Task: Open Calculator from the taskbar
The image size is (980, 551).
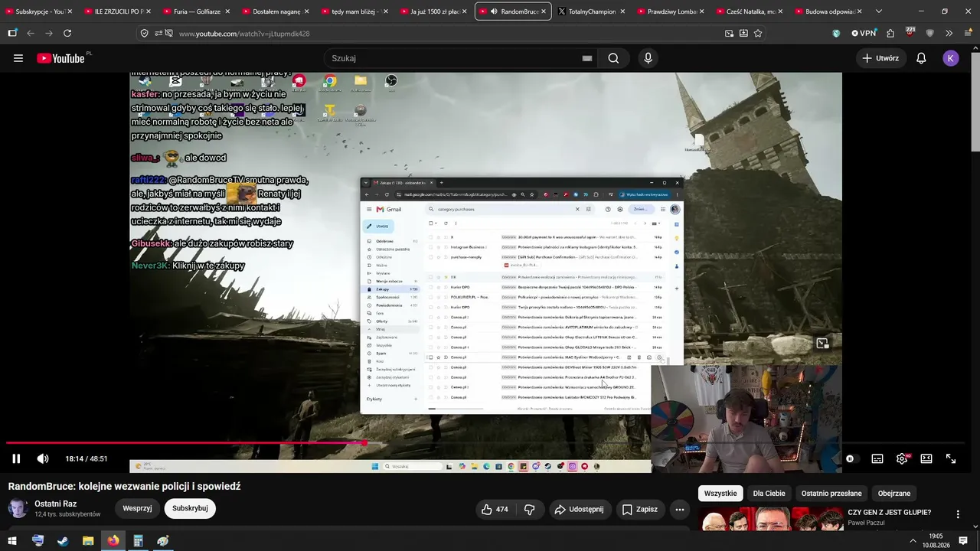Action: coord(138,541)
